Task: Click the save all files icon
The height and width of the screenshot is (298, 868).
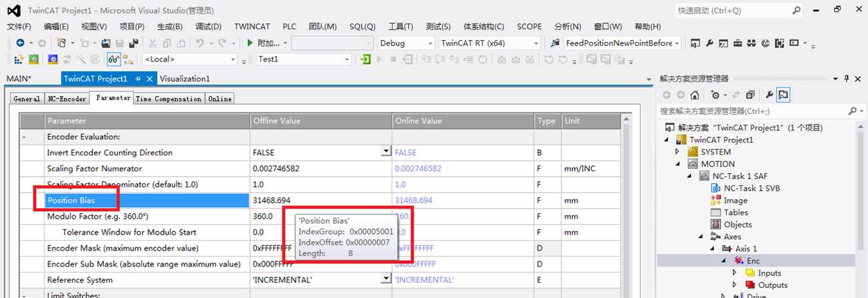Action: pyautogui.click(x=133, y=43)
